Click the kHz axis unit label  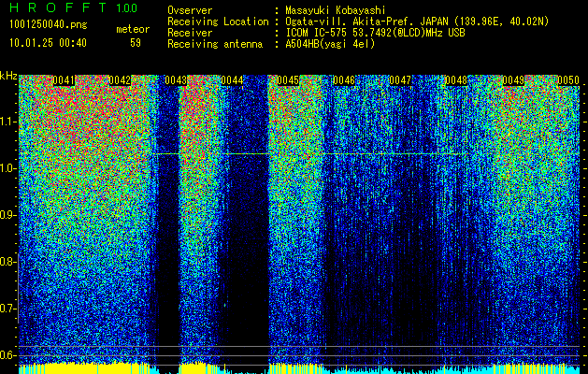tap(8, 76)
